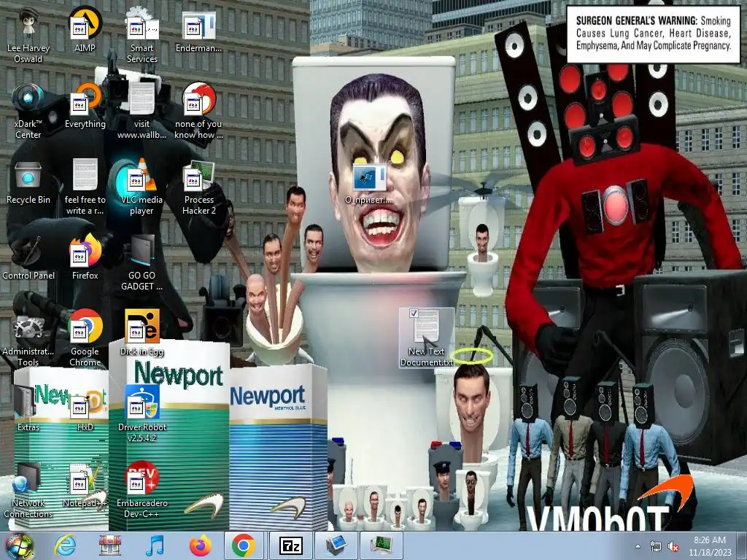Open the Network Connections icon
Viewport: 747px width, 560px height.
tap(28, 490)
